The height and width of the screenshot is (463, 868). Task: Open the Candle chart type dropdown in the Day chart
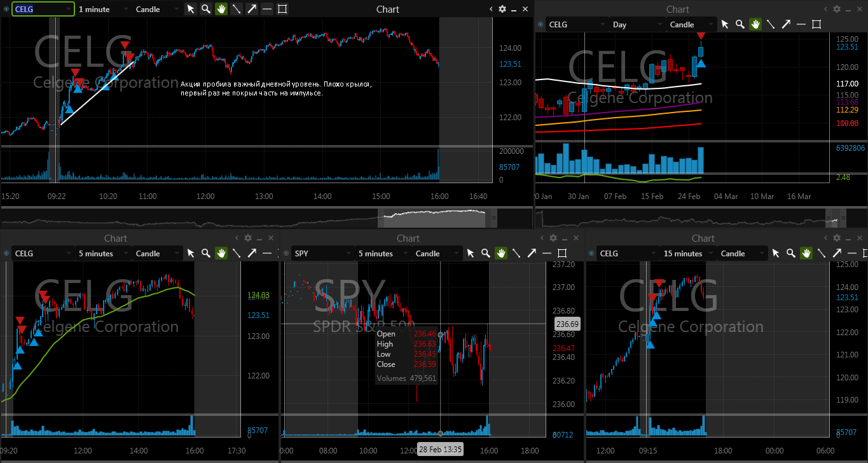(692, 24)
